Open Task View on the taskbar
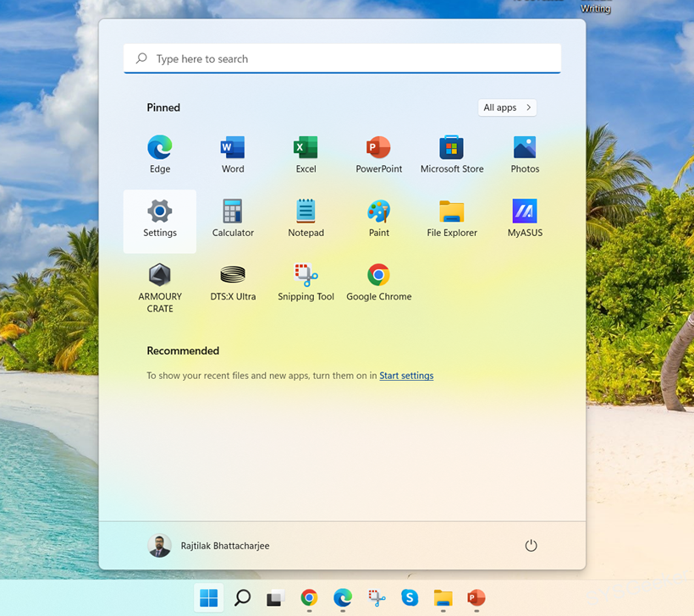Image resolution: width=694 pixels, height=616 pixels. pos(275,598)
